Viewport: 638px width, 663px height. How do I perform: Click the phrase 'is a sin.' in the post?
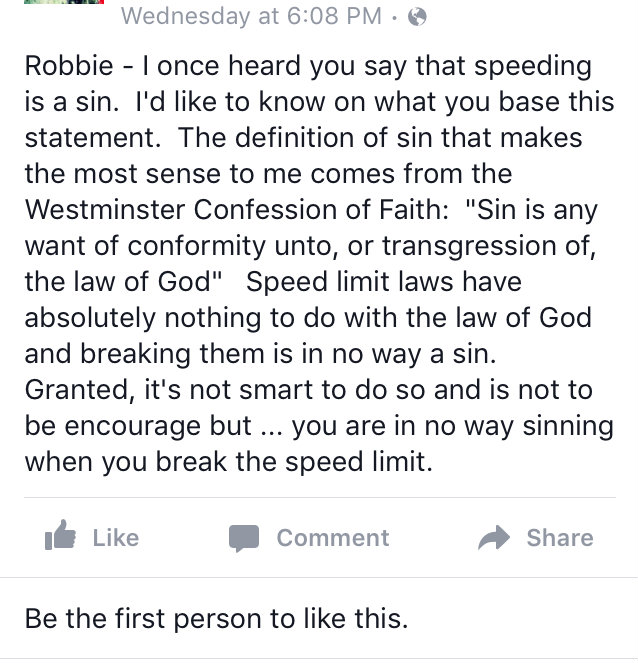point(72,102)
